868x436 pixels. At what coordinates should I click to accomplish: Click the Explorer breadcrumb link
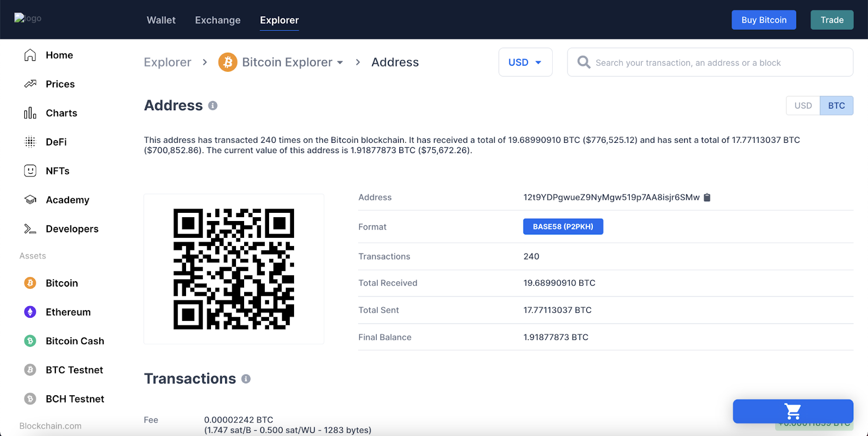click(168, 62)
